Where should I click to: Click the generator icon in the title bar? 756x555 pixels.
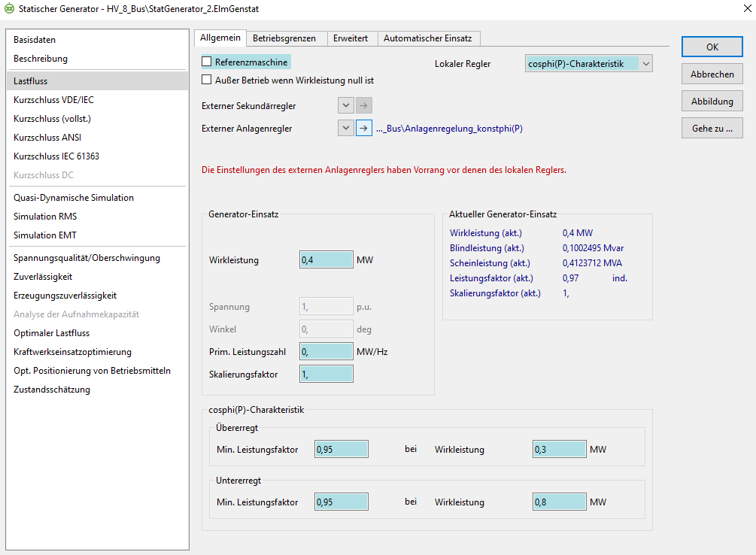click(x=11, y=8)
